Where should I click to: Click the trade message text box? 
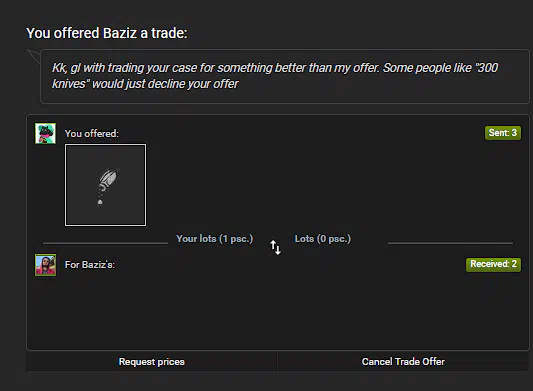(285, 76)
